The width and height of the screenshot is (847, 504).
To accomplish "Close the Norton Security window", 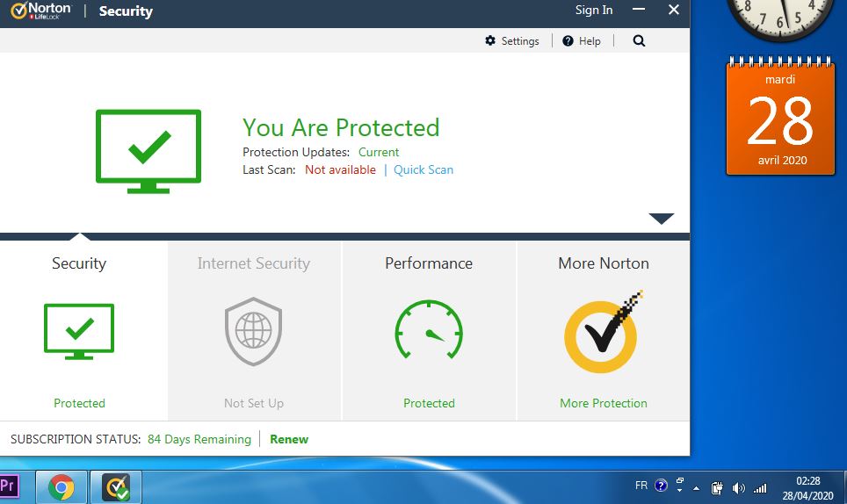I will point(674,10).
